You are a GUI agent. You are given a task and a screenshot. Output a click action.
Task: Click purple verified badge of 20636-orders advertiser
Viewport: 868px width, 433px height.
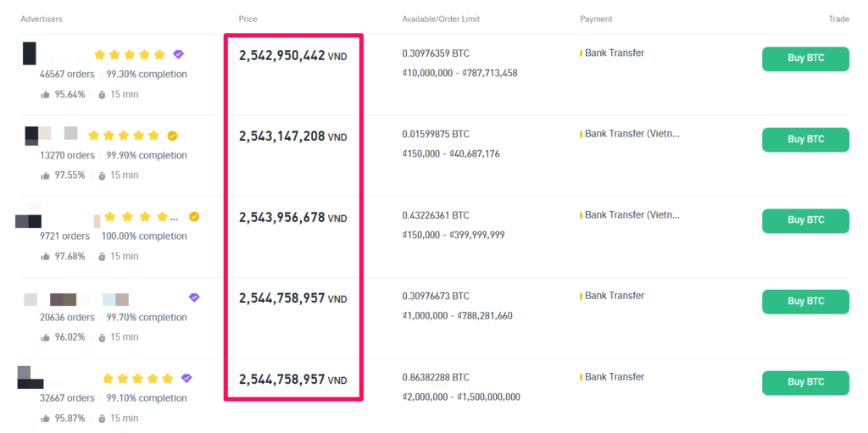pyautogui.click(x=194, y=297)
